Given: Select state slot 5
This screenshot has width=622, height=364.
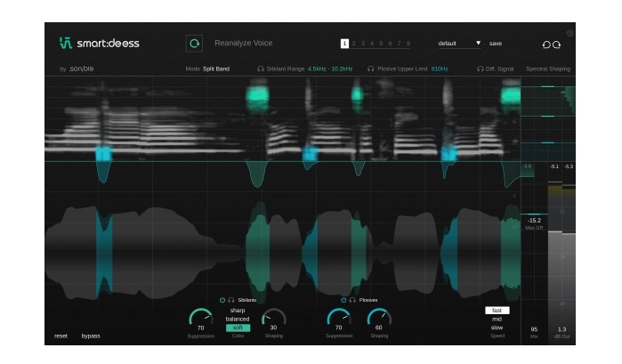Looking at the screenshot, I should [381, 44].
